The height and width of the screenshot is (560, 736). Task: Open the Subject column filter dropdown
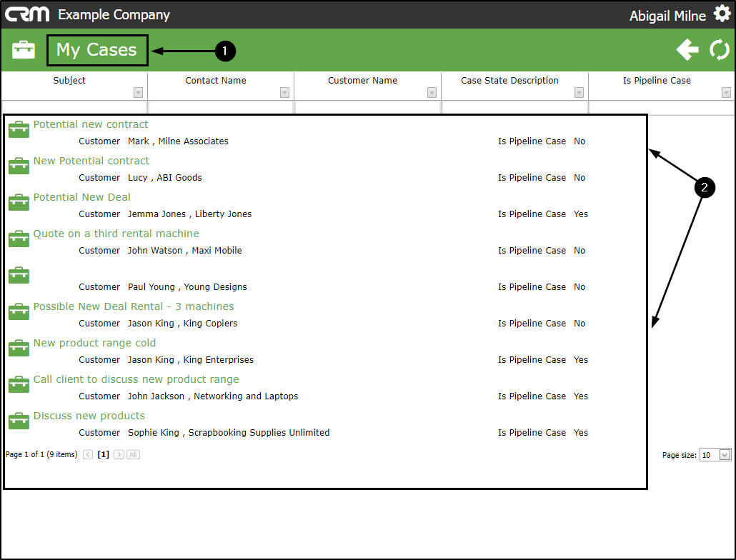pos(138,92)
